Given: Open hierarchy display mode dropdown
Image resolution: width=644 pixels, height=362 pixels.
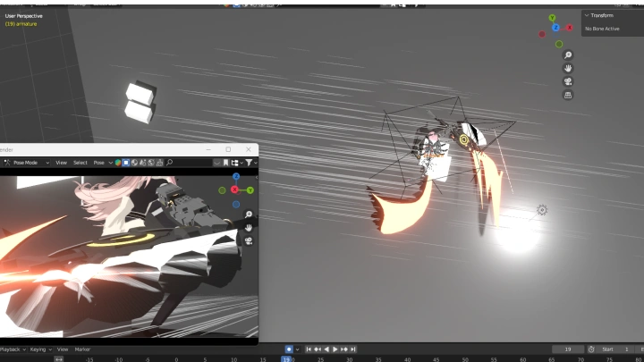Looking at the screenshot, I should (x=237, y=163).
